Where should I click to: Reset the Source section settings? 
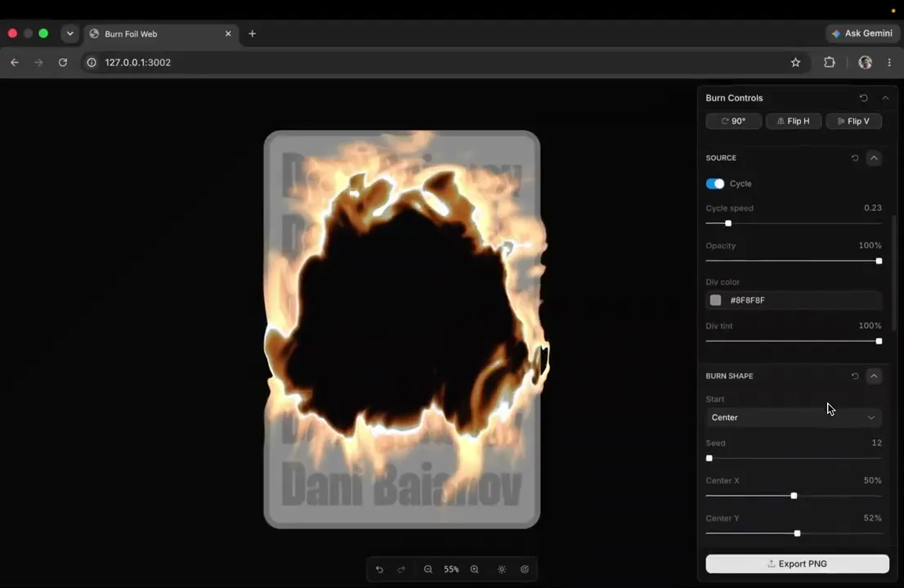[x=855, y=158]
